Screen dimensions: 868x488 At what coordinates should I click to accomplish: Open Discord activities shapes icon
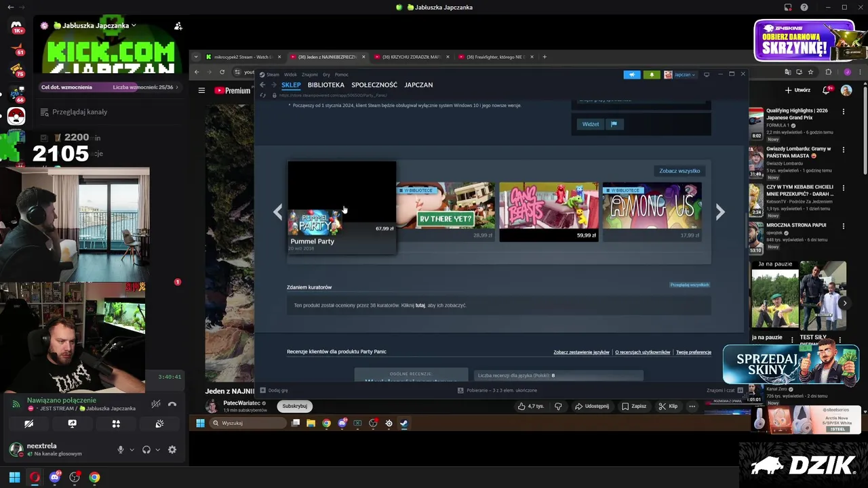point(116,424)
